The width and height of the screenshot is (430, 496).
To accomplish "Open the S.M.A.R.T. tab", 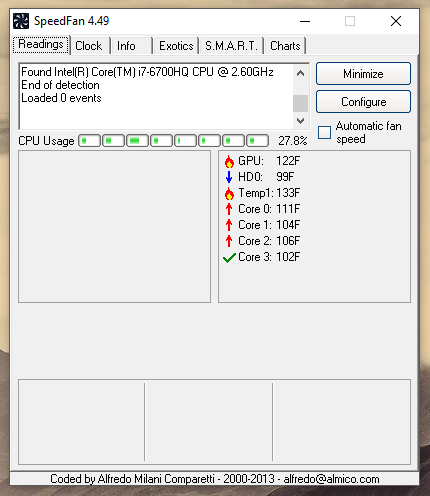I will click(231, 46).
